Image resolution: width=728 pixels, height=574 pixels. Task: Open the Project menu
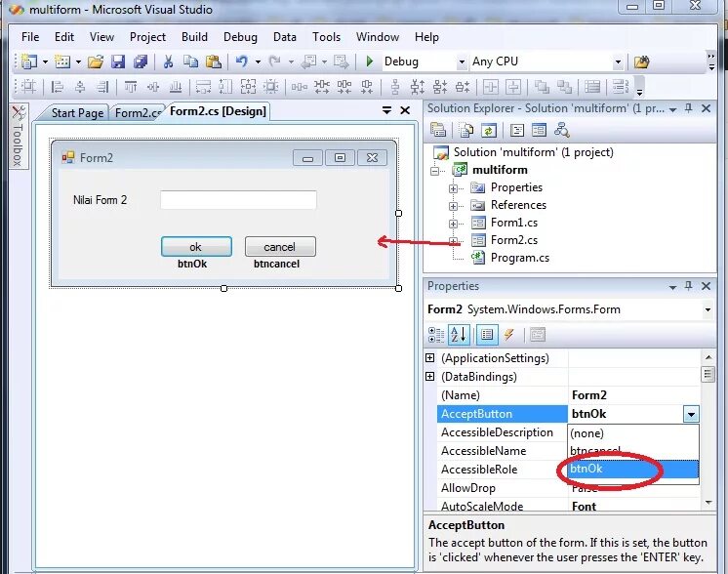click(147, 37)
